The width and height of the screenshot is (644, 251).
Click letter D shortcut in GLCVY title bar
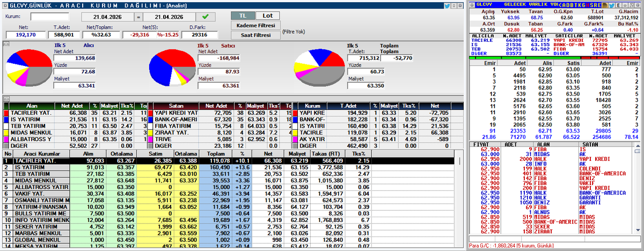568,5
